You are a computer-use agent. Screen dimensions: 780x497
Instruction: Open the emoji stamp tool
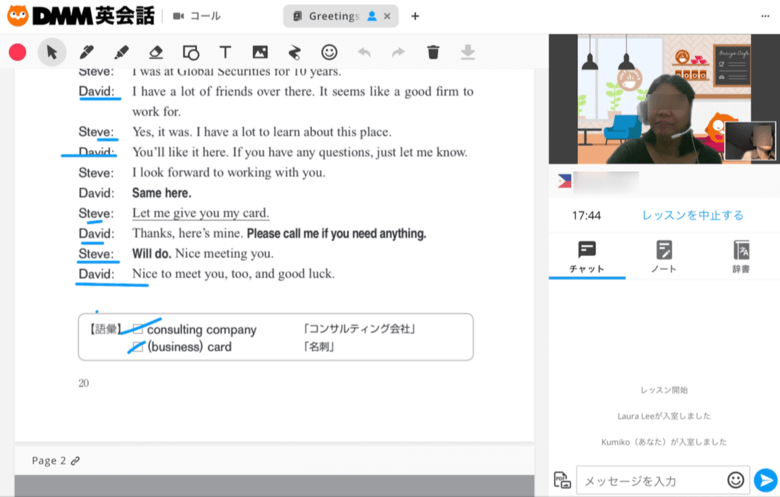click(329, 52)
